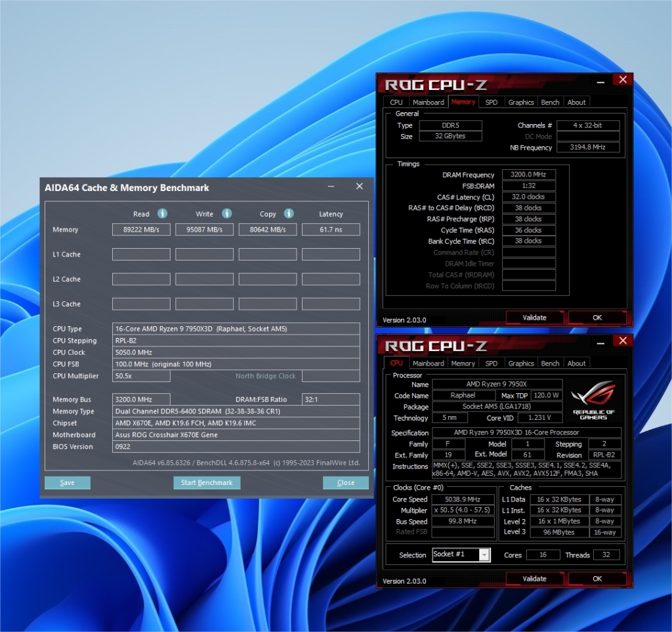This screenshot has height=632, width=672.
Task: Click Validate in the lower CPU-Z window
Action: (534, 579)
